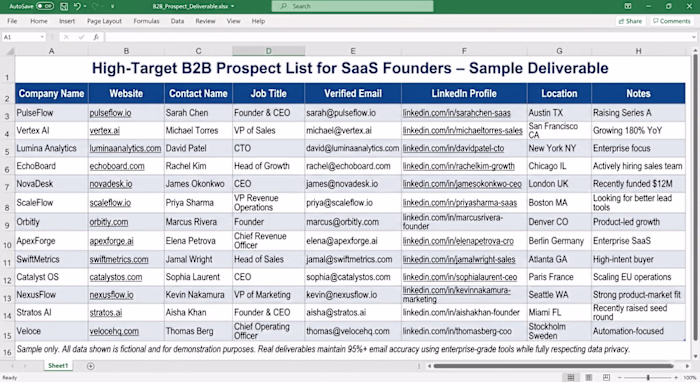Open the swiftmetrics.com website link
The width and height of the screenshot is (700, 382).
tap(119, 259)
